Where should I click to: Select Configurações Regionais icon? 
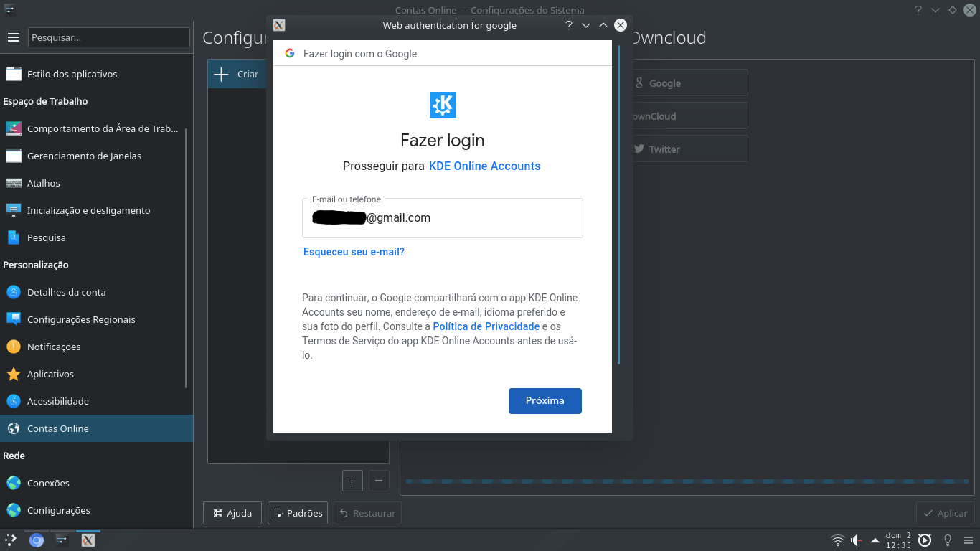[x=14, y=319]
